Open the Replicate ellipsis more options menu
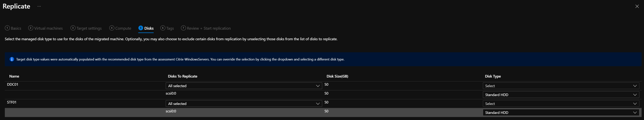 pos(39,6)
